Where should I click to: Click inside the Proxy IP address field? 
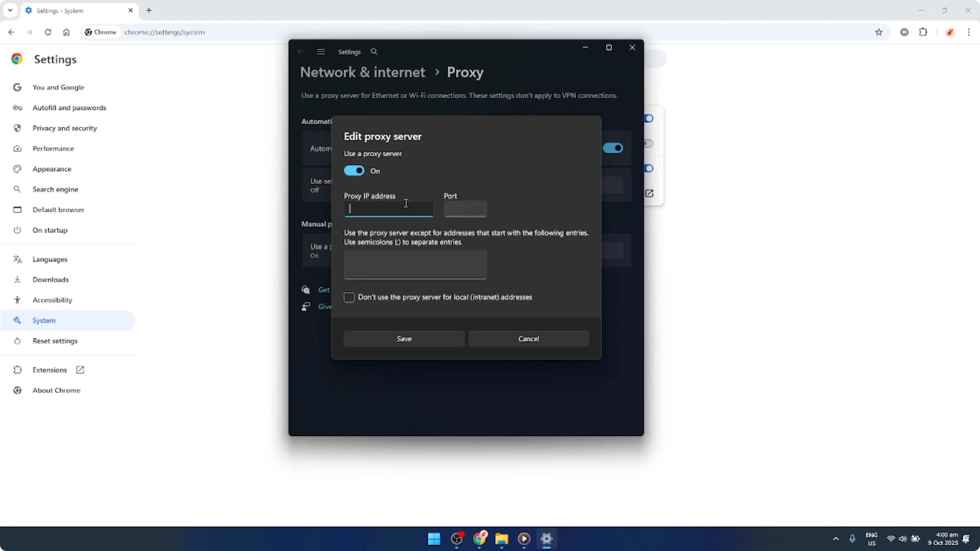(389, 209)
